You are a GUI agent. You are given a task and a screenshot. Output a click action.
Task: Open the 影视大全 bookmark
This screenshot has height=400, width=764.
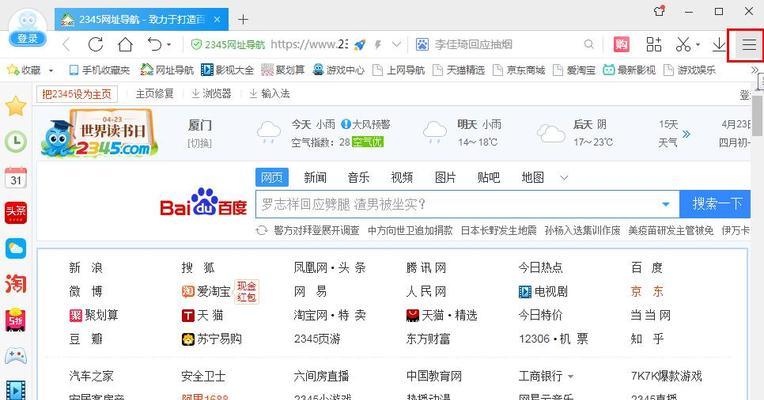228,70
